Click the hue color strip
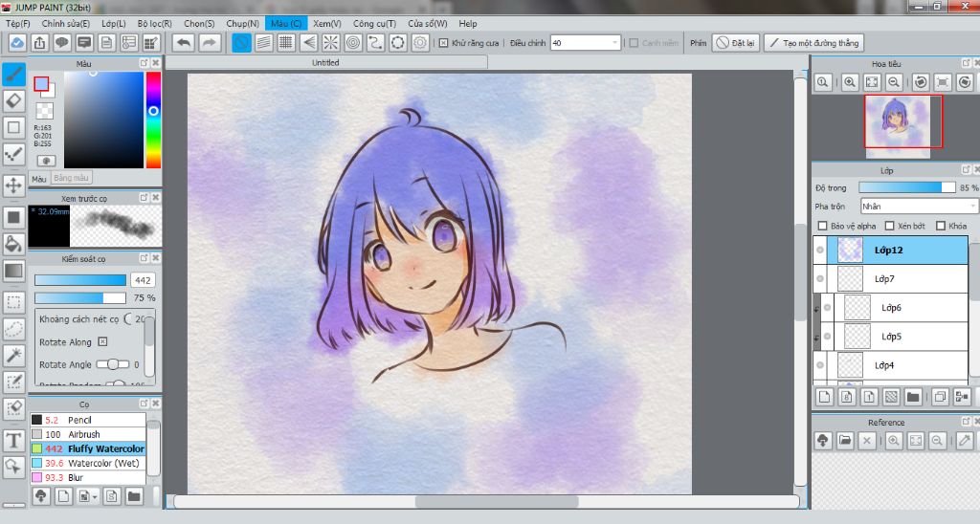This screenshot has width=980, height=524. [x=153, y=120]
